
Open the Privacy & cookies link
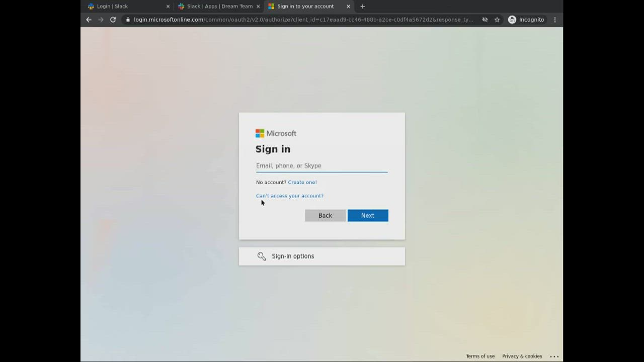[522, 356]
